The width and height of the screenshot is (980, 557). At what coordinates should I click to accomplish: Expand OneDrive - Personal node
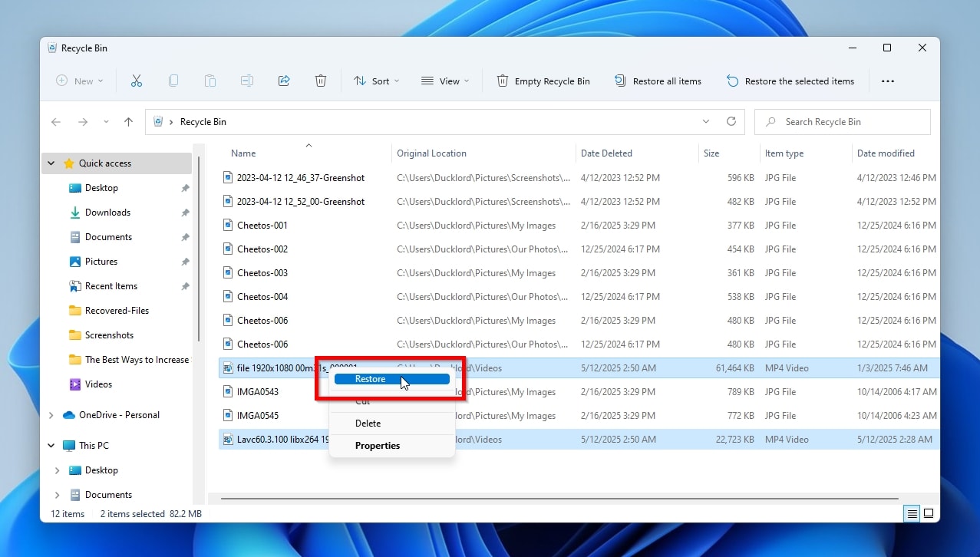[x=51, y=415]
